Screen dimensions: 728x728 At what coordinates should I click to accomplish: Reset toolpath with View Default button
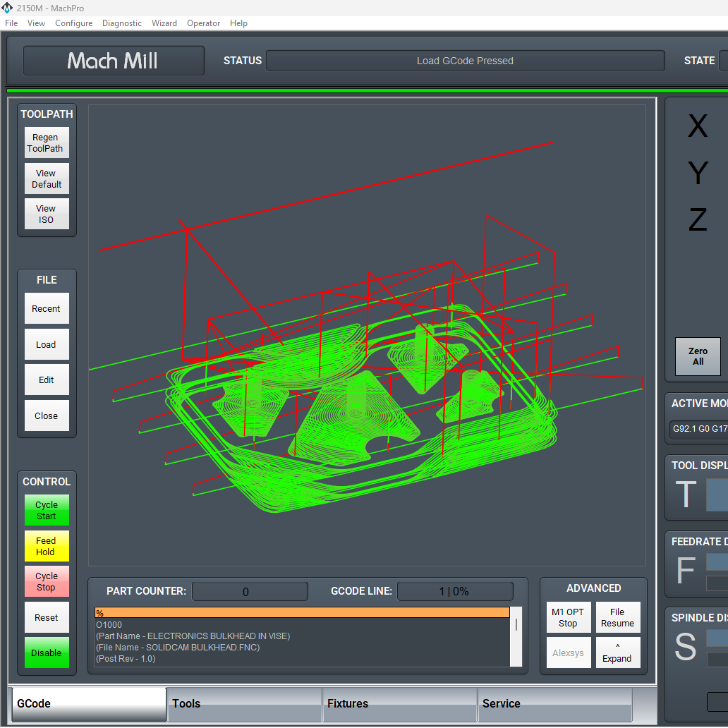point(47,178)
